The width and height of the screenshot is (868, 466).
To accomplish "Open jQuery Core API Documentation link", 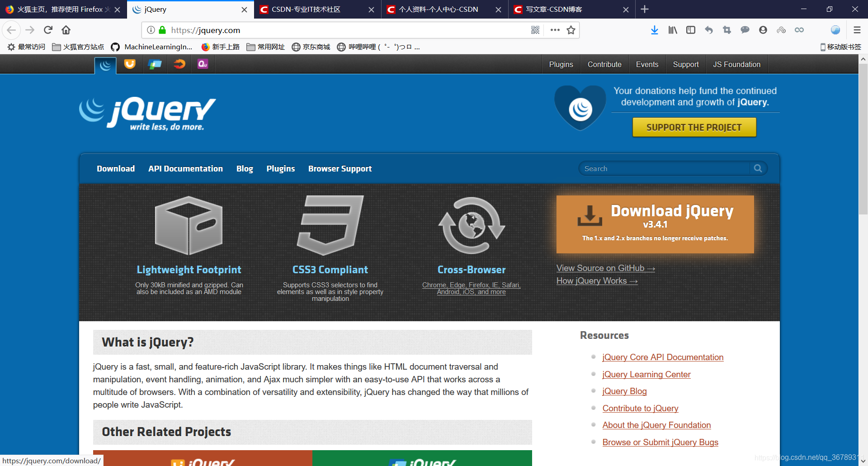I will pyautogui.click(x=663, y=357).
